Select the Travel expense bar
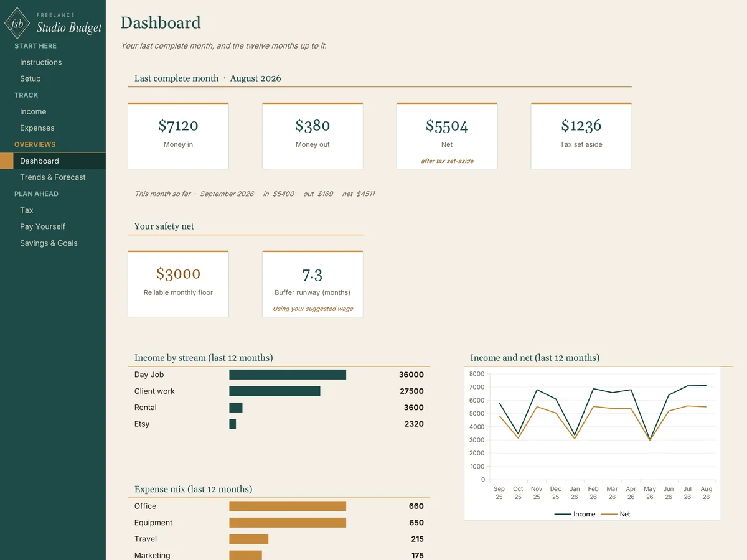Screen dimensions: 747x560 pos(249,539)
